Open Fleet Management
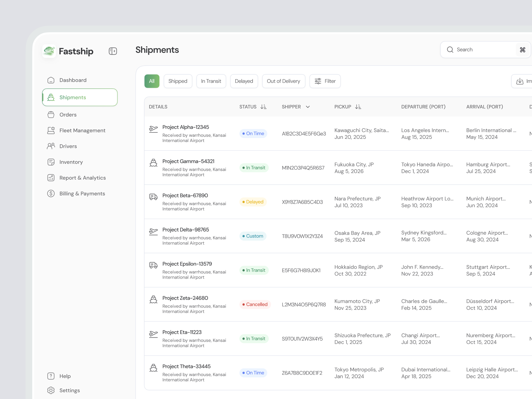This screenshot has height=399, width=532. [x=82, y=130]
